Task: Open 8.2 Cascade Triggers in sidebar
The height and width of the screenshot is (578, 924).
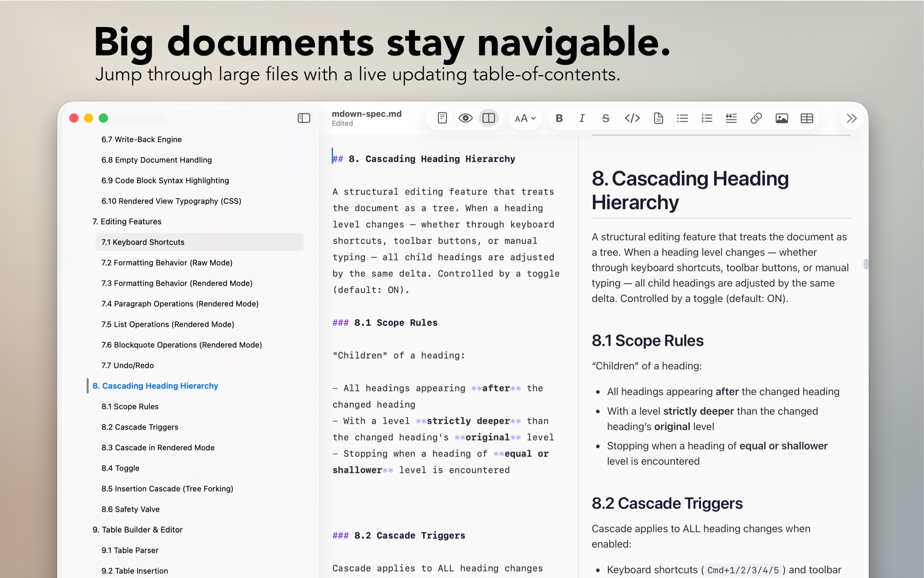Action: point(140,427)
